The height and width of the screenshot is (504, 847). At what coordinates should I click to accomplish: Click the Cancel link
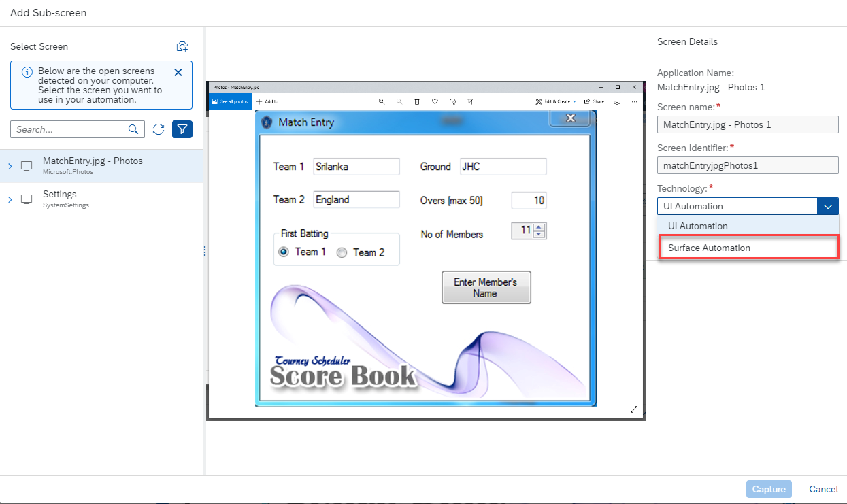[823, 489]
